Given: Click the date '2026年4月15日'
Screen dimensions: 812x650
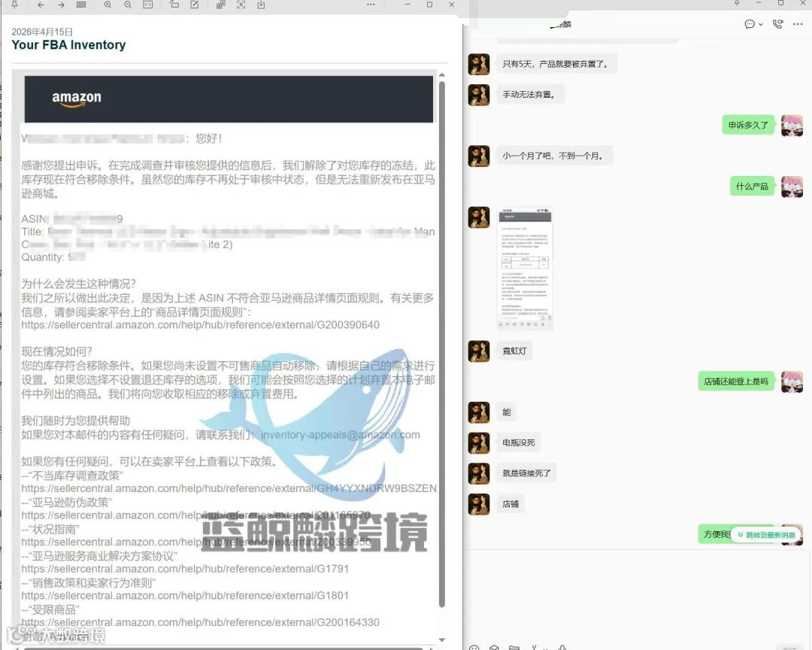Looking at the screenshot, I should (42, 32).
